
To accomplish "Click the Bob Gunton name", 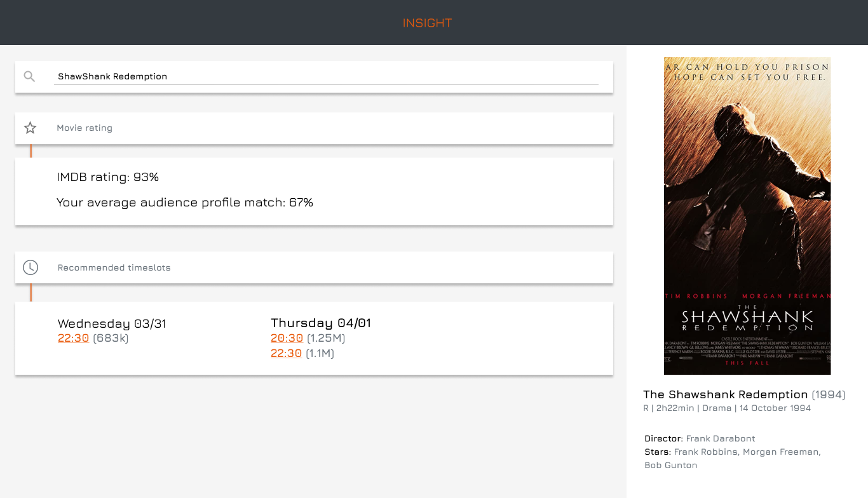I will coord(671,465).
